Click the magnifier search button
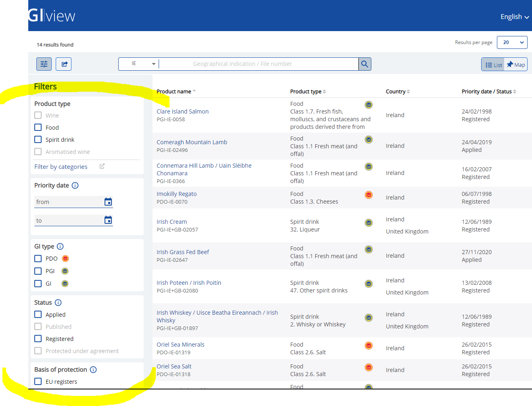The image size is (532, 406). pyautogui.click(x=365, y=64)
